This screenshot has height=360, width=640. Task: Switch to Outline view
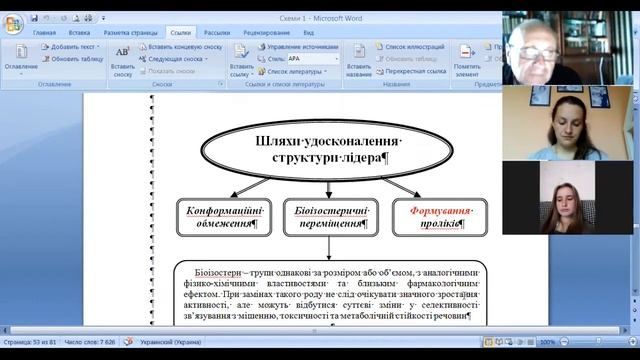click(520, 342)
